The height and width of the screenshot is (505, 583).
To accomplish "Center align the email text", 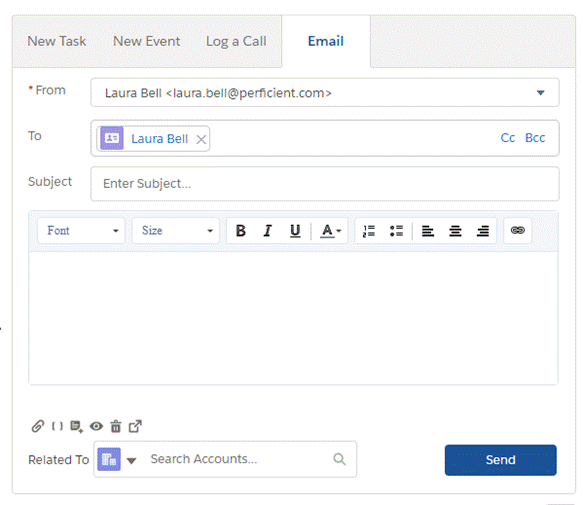I will click(x=455, y=231).
